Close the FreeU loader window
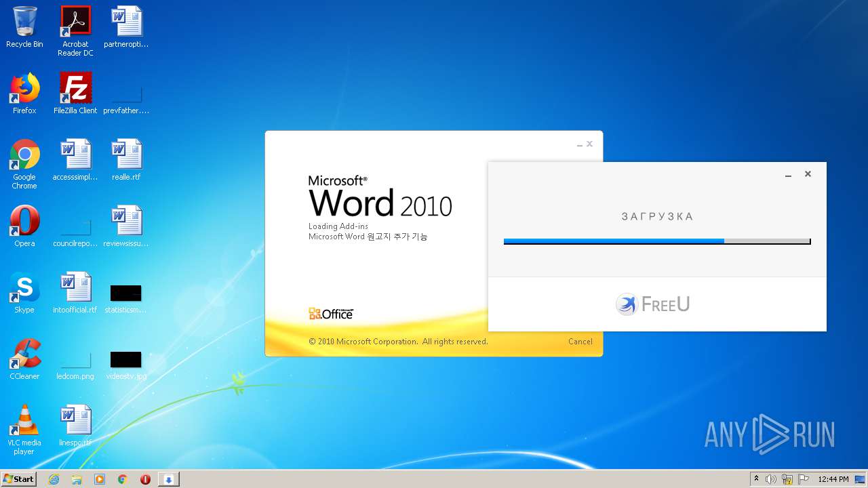868x488 pixels. pos(808,174)
